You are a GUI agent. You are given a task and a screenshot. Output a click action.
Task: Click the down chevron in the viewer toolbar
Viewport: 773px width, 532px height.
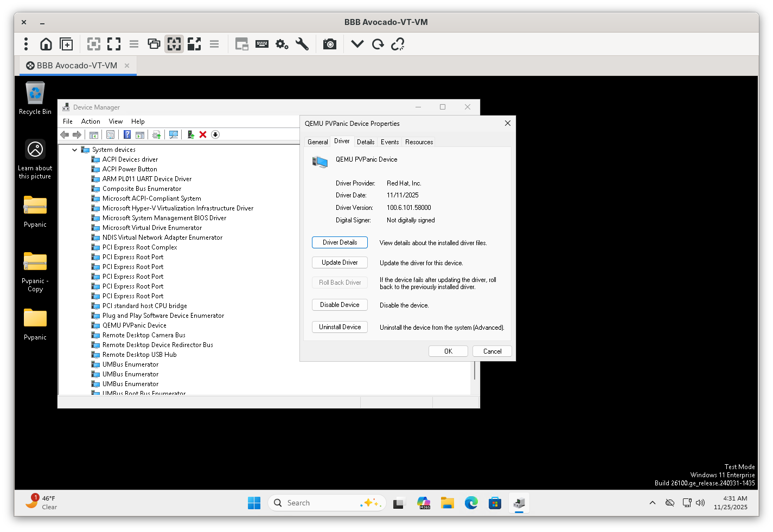[x=357, y=44]
